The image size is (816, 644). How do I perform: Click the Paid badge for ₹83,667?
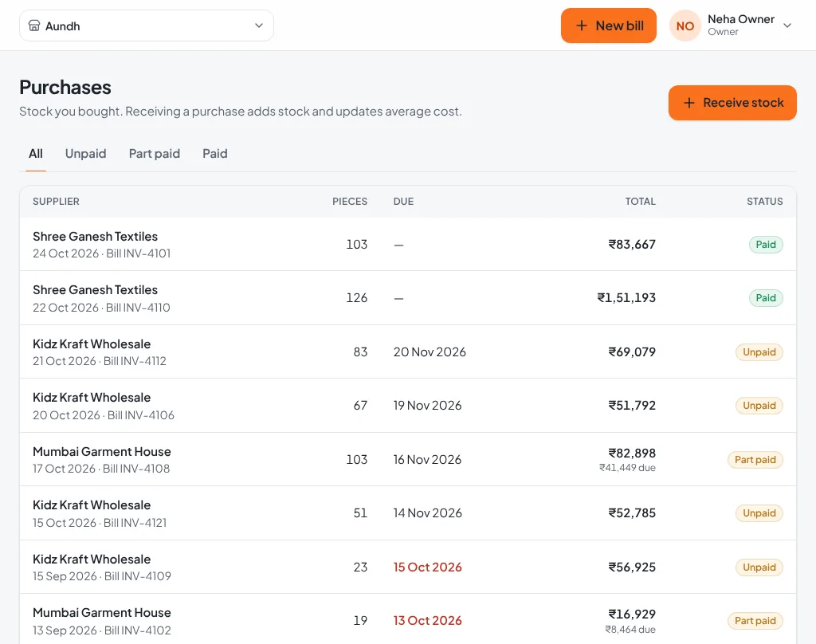766,244
